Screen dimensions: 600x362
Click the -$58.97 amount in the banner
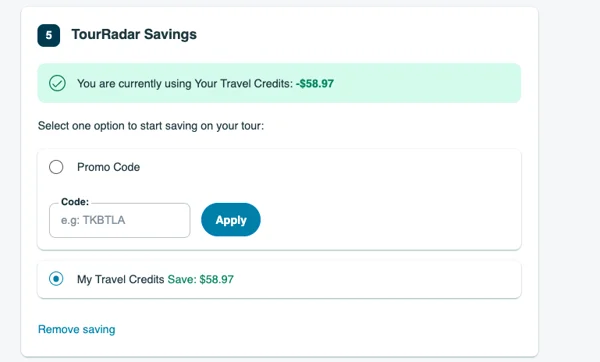315,83
